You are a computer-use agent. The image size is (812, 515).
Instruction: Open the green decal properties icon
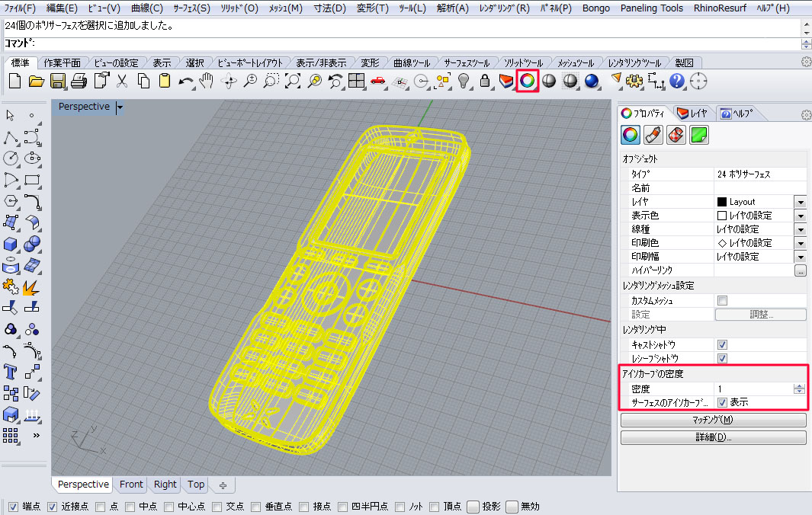[699, 136]
